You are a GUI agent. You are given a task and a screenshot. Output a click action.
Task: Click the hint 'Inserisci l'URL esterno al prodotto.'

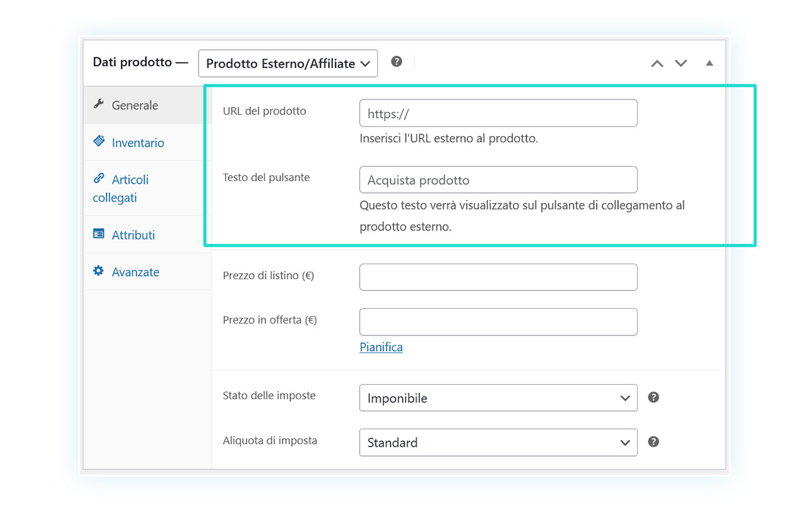point(448,139)
